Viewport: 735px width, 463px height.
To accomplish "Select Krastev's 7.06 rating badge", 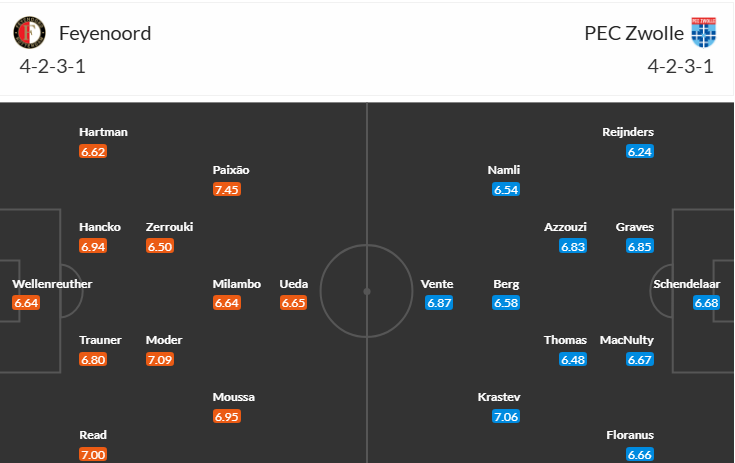I will [x=506, y=417].
